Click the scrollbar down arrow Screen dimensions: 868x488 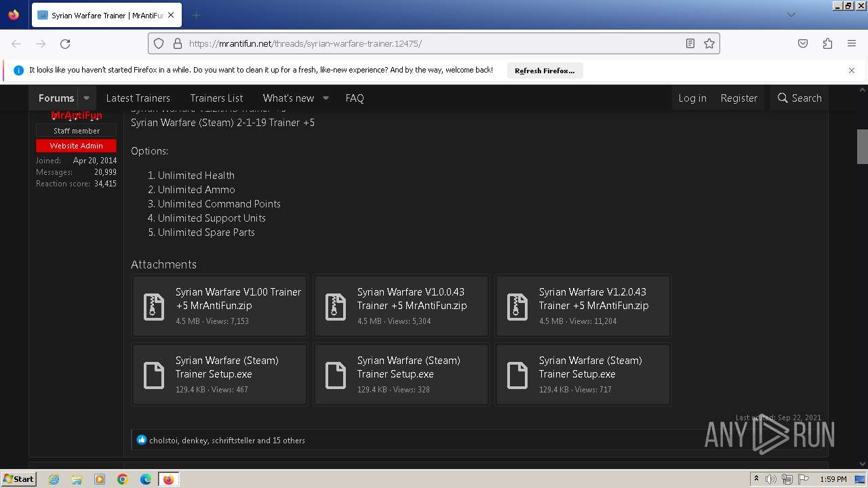[x=862, y=464]
